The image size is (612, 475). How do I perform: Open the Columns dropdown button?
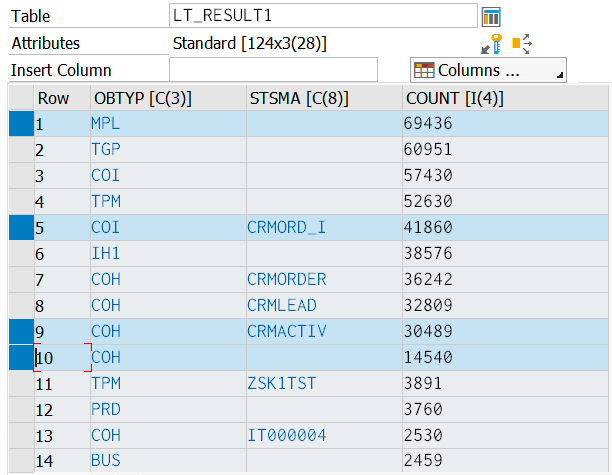488,70
